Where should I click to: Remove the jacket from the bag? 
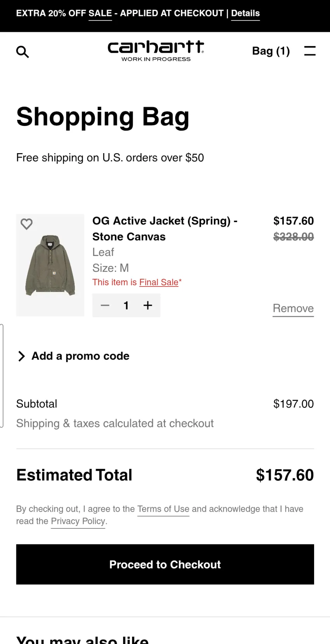[x=293, y=309]
